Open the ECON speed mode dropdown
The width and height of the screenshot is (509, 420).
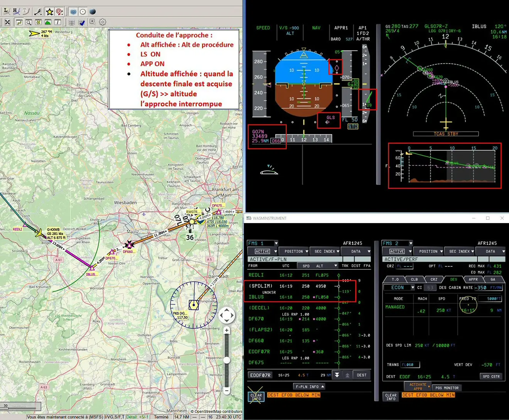pos(399,287)
